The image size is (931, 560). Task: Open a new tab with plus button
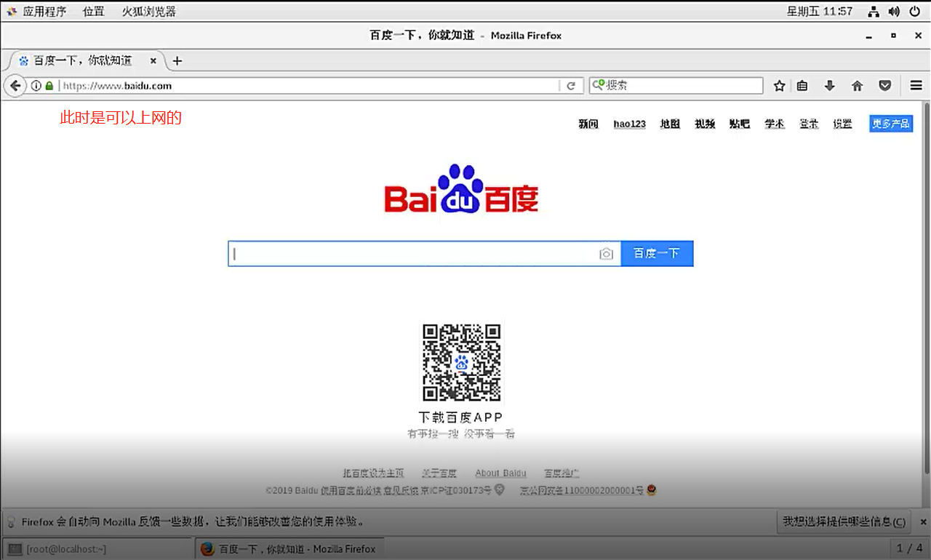(177, 61)
